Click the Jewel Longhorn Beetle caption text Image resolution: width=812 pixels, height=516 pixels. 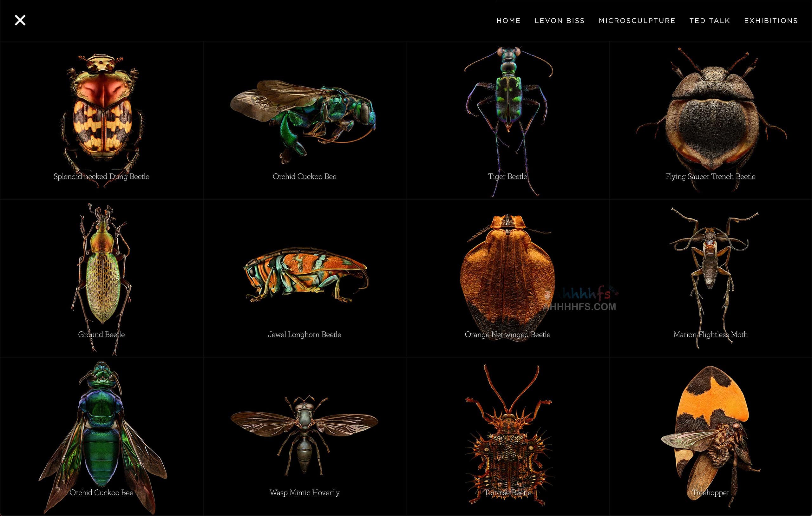304,335
